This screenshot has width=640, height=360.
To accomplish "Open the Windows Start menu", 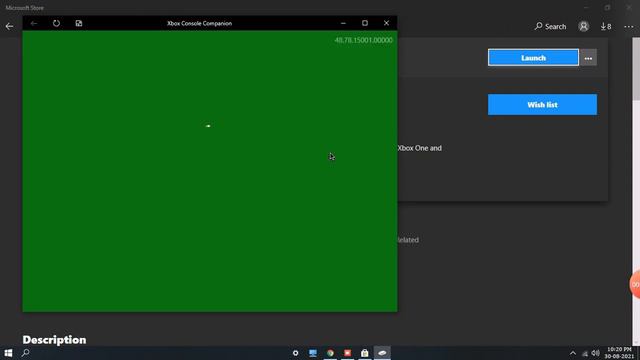I will (x=8, y=353).
